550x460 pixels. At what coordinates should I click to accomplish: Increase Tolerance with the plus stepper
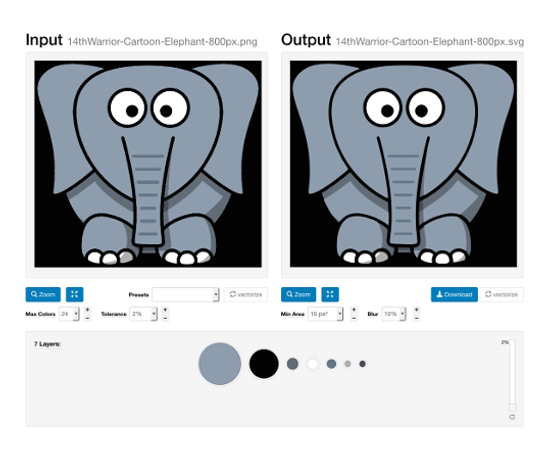[x=165, y=310]
